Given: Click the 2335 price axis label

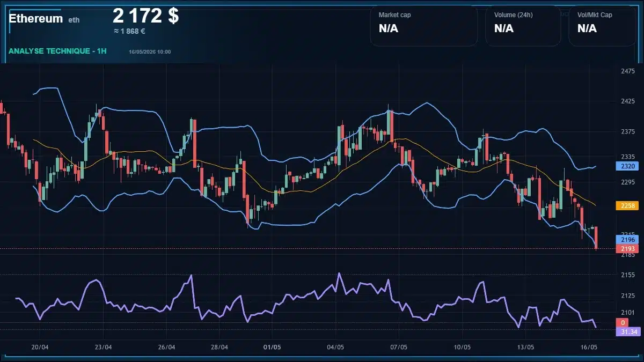Looking at the screenshot, I should [x=627, y=157].
